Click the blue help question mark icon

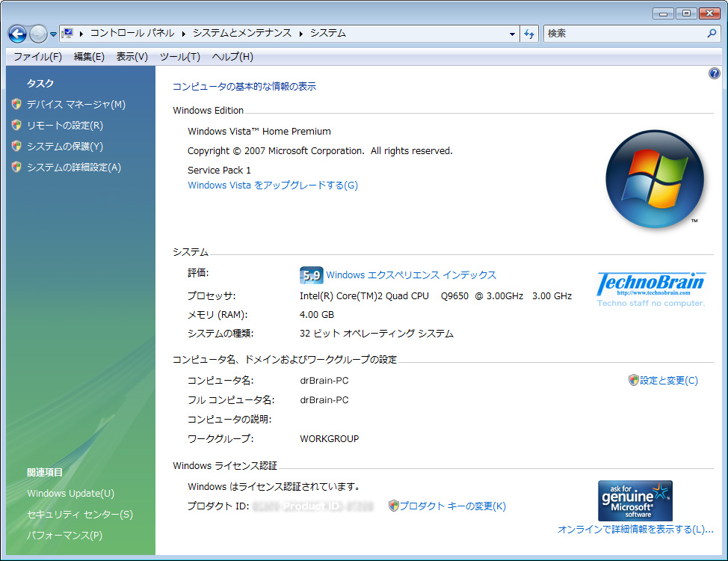(714, 73)
